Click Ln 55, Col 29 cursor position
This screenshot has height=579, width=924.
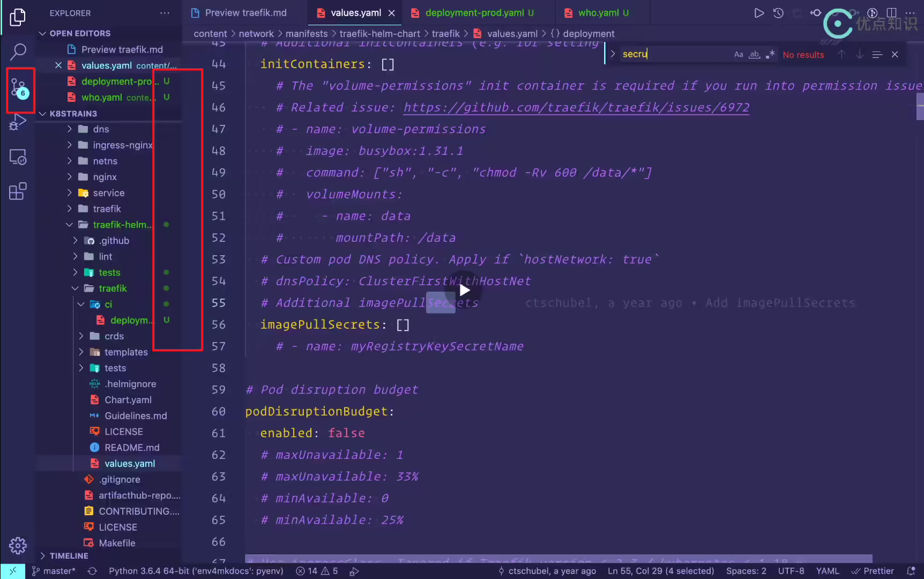pyautogui.click(x=661, y=571)
